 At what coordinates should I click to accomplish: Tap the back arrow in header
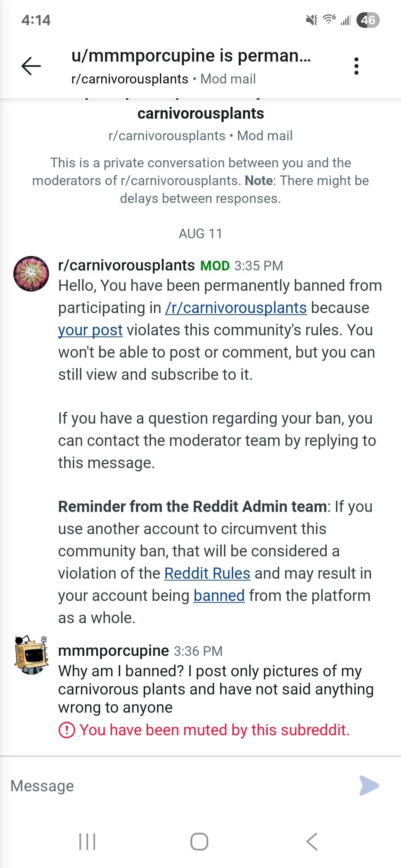click(31, 66)
